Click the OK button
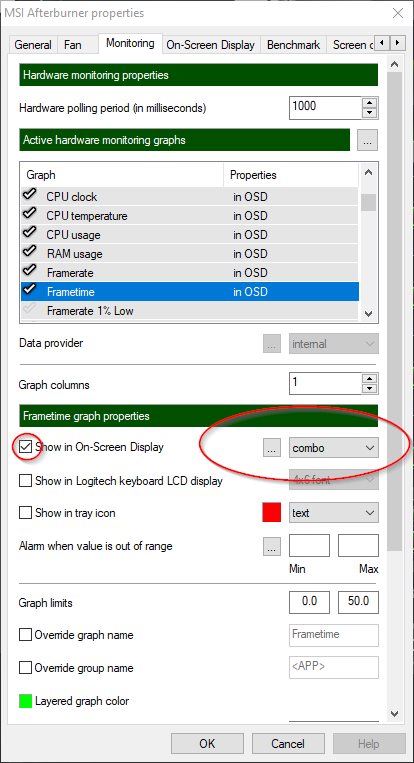Screen dimensions: 414x763 (207, 744)
